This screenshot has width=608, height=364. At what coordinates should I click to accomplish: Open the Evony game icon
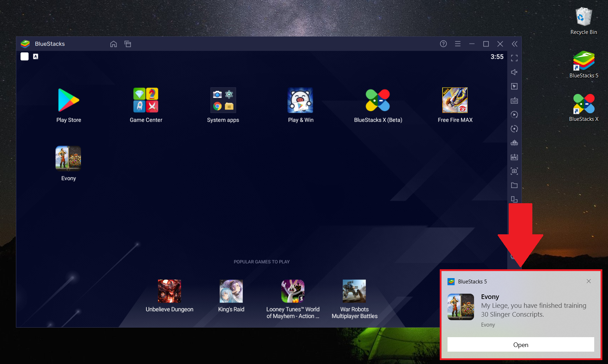coord(68,158)
